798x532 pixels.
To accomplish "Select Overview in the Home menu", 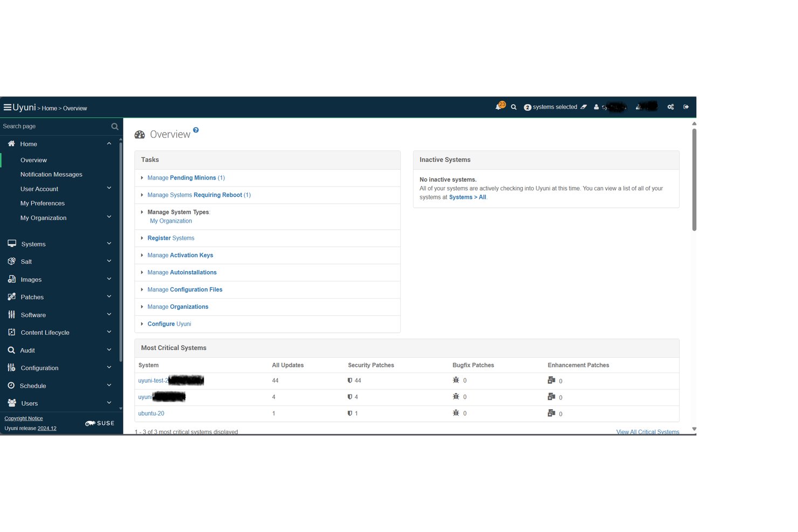I will pyautogui.click(x=33, y=160).
